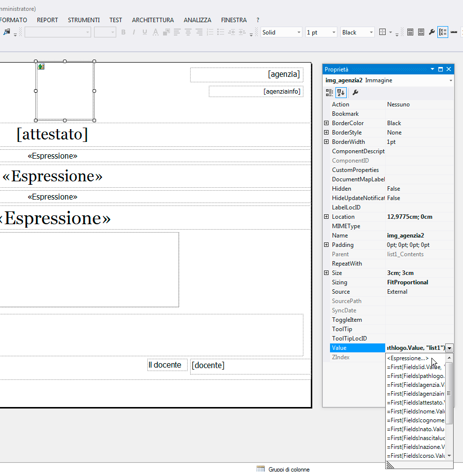Viewport: 463px width, 476px height.
Task: Open the FORMATO menu
Action: pos(13,20)
